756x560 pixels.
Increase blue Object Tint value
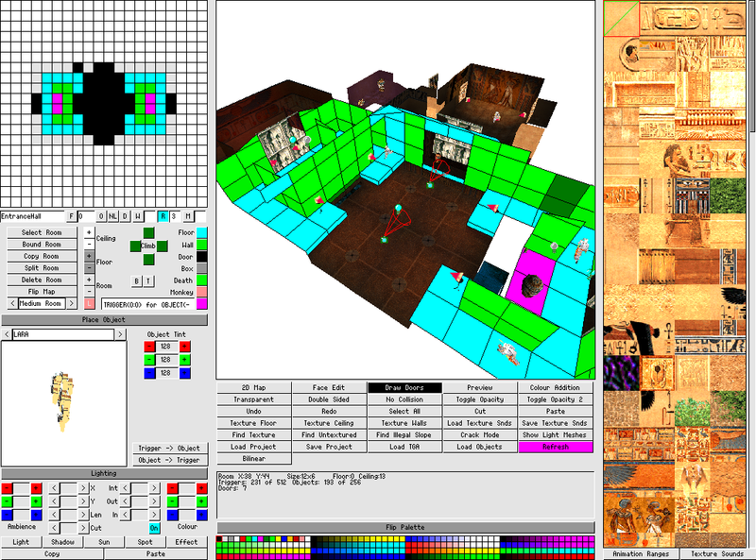(184, 372)
